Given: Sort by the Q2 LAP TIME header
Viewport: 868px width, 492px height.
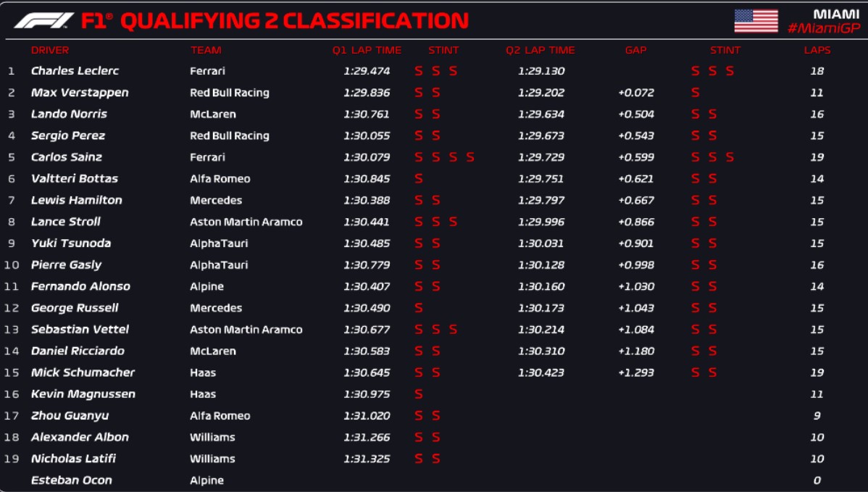Looking at the screenshot, I should pyautogui.click(x=541, y=51).
